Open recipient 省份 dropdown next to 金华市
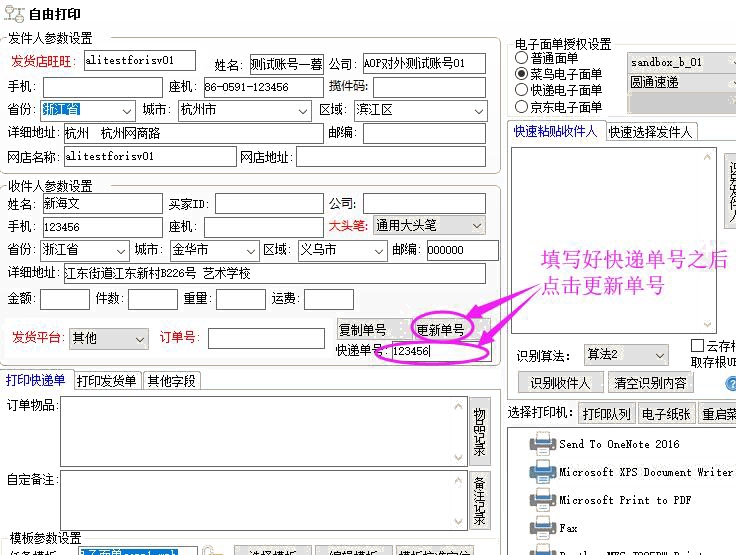Image resolution: width=736 pixels, height=555 pixels. tap(85, 250)
